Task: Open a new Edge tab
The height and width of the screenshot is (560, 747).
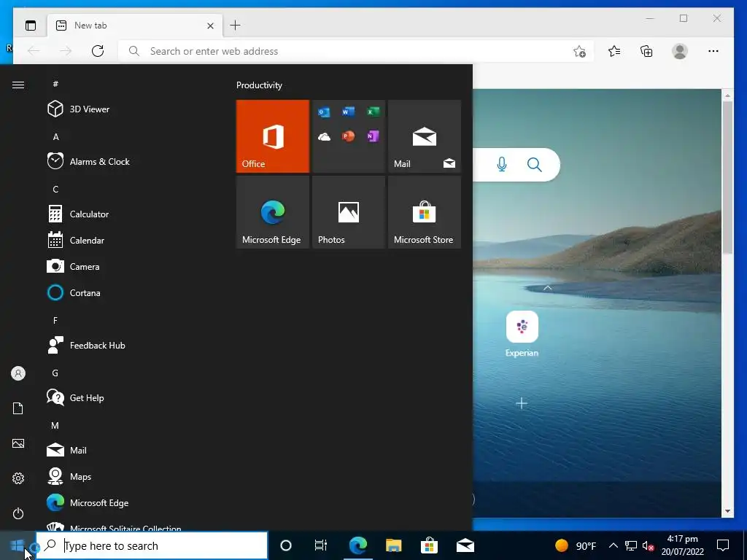Action: [x=236, y=26]
